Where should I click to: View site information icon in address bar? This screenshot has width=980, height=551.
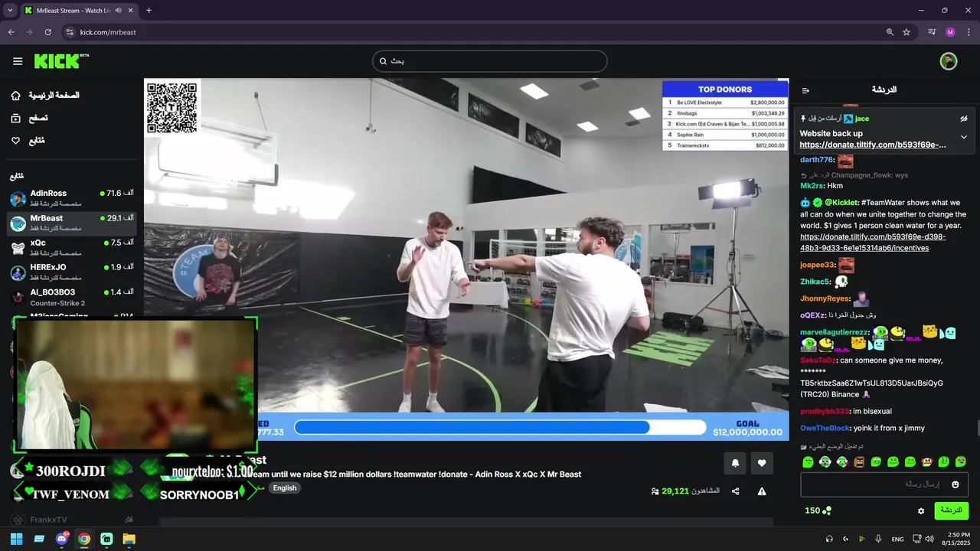tap(70, 32)
